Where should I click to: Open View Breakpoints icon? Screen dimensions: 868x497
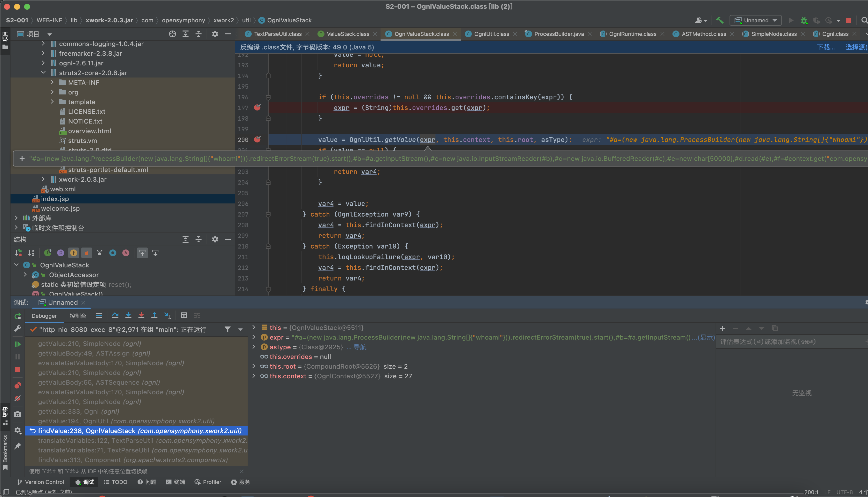coord(18,385)
